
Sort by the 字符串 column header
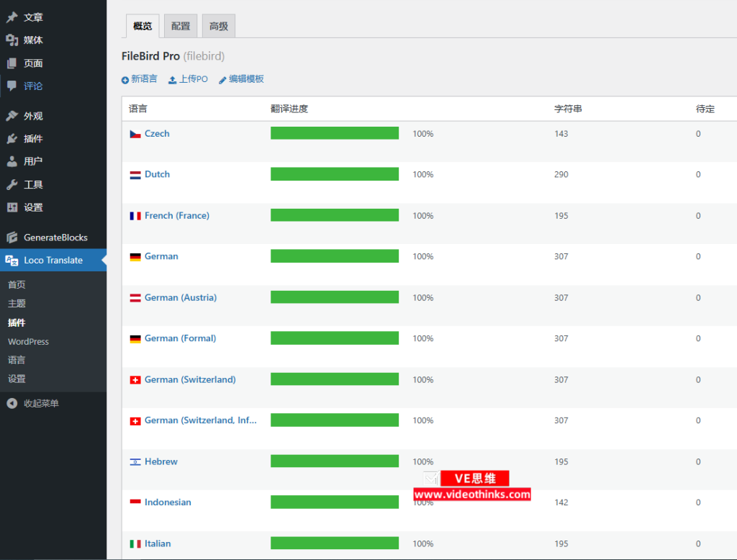568,109
